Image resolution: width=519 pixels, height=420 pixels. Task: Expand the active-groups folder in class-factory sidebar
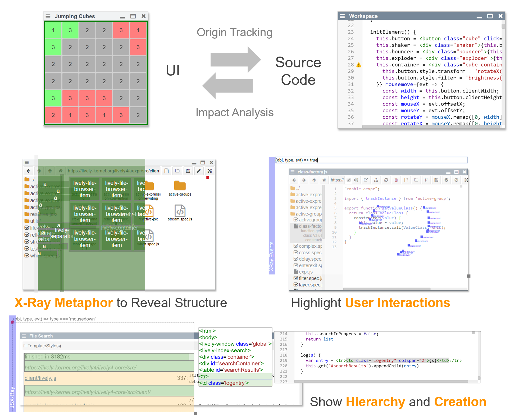click(306, 214)
